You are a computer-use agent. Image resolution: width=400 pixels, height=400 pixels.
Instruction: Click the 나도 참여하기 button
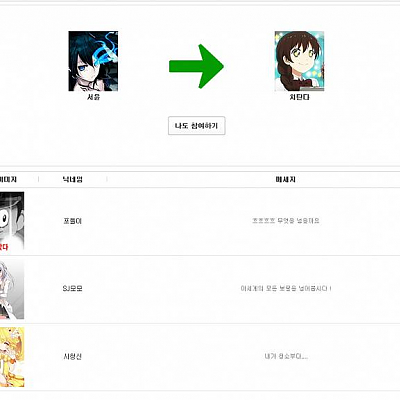click(x=197, y=126)
